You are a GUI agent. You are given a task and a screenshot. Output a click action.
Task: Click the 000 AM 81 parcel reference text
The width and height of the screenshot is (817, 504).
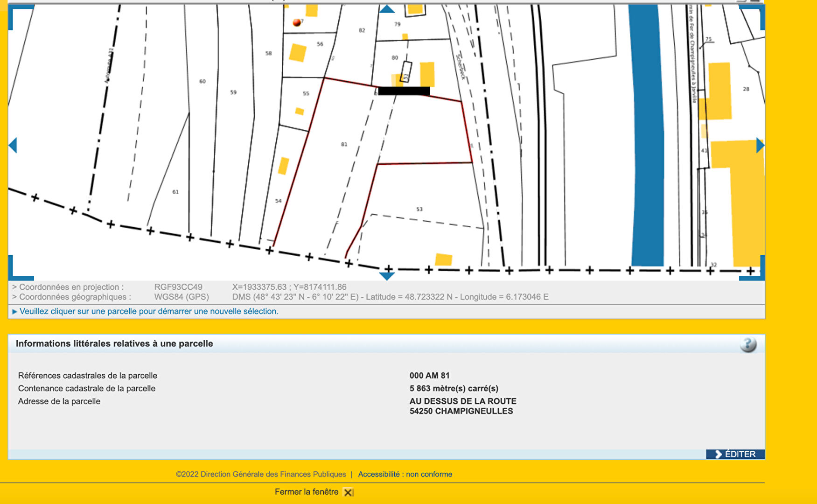pos(428,375)
